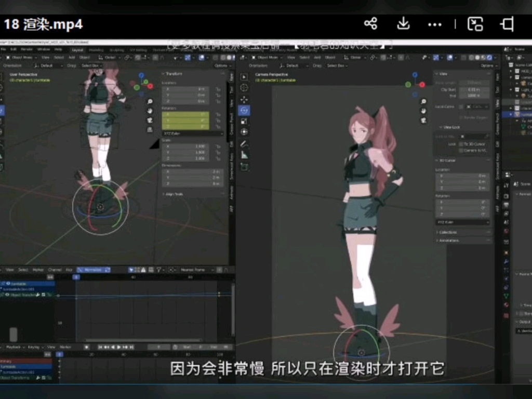Toggle camera view icon in the left viewport
The height and width of the screenshot is (399, 532).
point(150,120)
